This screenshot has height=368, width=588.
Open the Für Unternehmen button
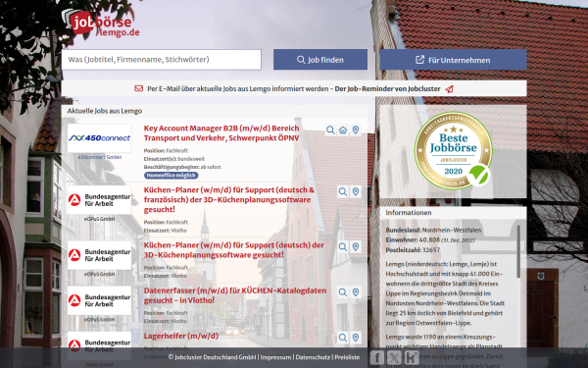[453, 60]
